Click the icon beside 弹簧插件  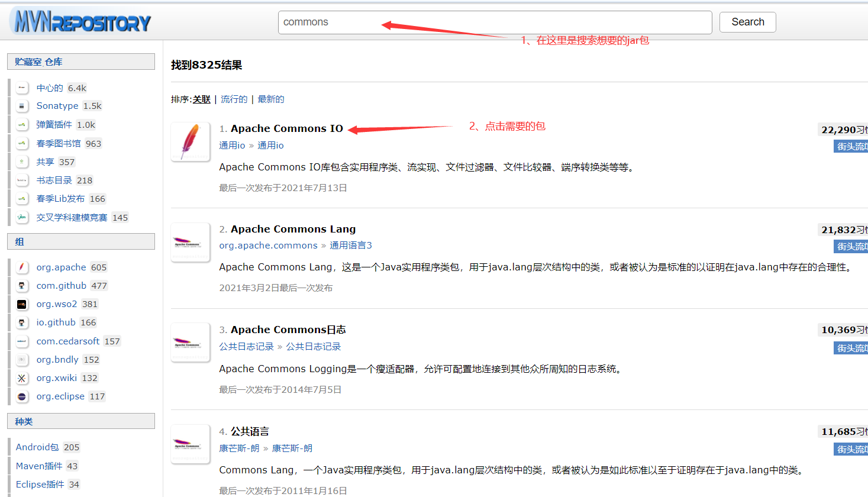tap(22, 125)
